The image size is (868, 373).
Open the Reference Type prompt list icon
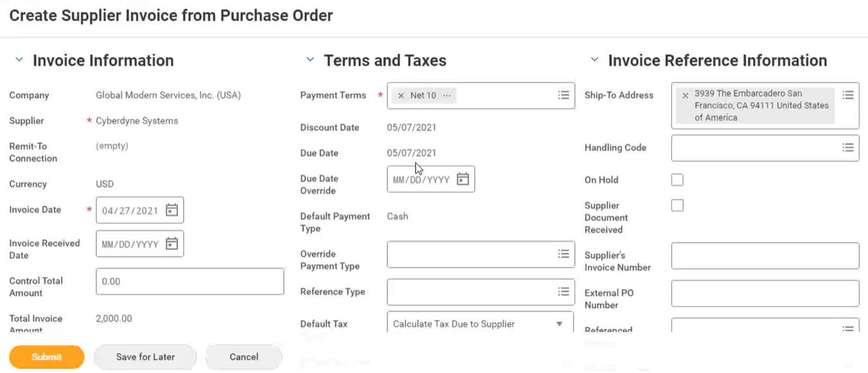pos(563,292)
